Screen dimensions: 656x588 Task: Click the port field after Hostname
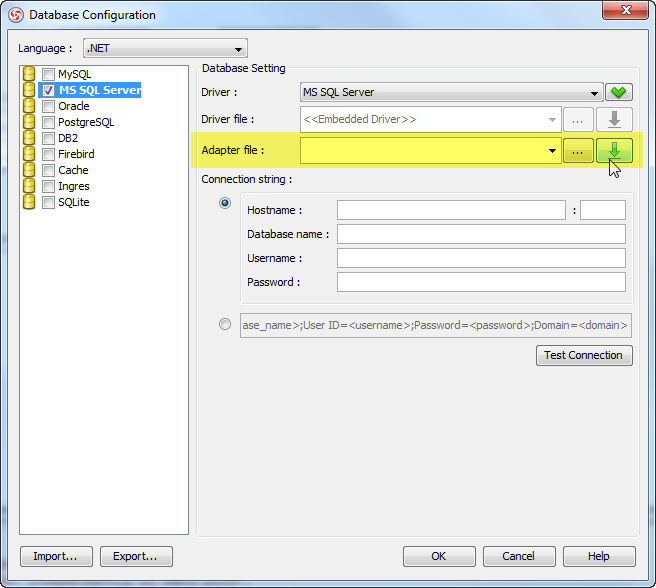click(x=603, y=210)
